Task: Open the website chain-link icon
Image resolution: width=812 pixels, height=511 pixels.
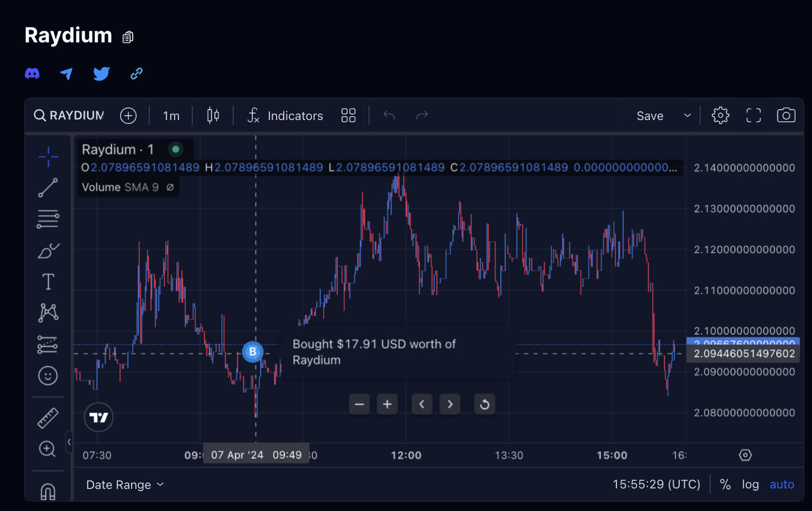Action: click(137, 73)
